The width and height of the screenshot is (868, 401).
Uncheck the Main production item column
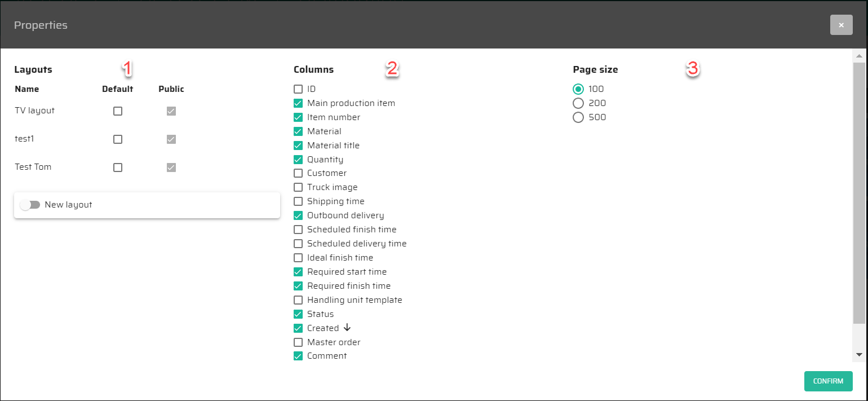click(x=298, y=103)
